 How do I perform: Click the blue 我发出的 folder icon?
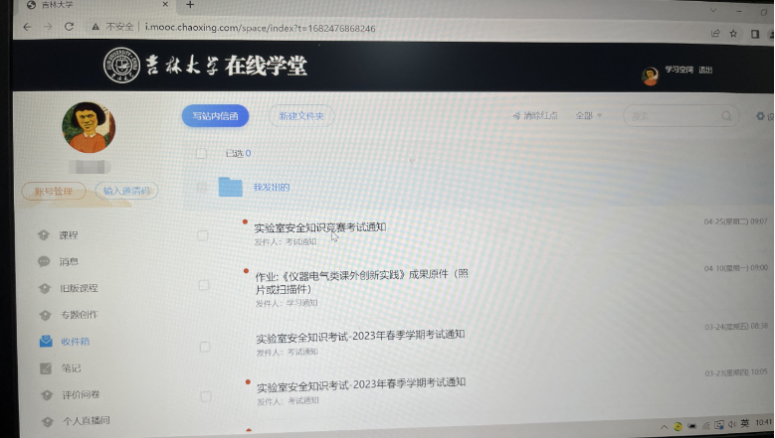coord(231,186)
